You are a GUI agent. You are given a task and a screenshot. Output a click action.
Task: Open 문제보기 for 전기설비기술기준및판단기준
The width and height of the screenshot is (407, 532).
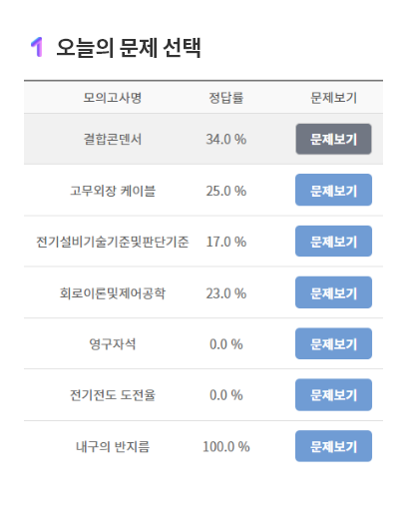point(333,242)
